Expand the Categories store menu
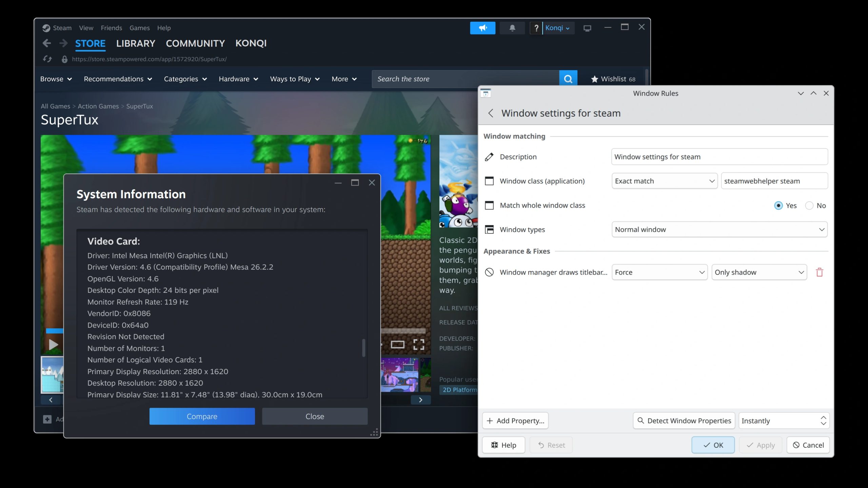 [x=185, y=79]
